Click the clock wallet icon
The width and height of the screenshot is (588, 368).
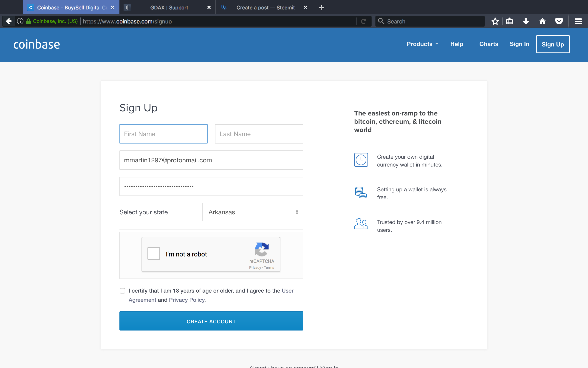[x=361, y=160]
